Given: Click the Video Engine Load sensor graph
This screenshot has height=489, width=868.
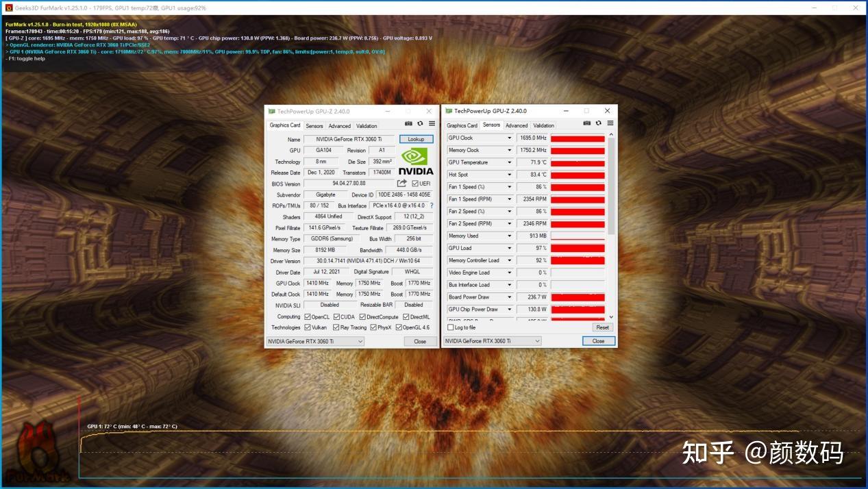Looking at the screenshot, I should point(578,273).
